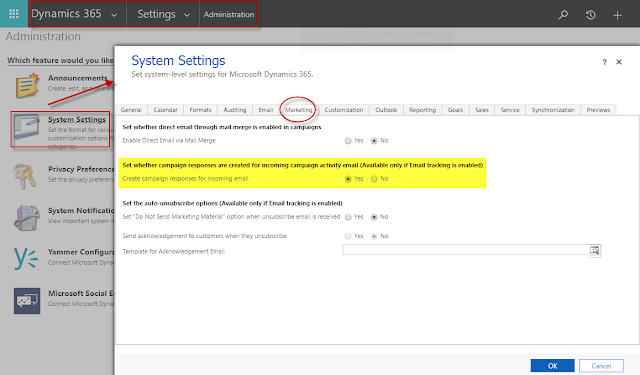
Task: Select Yes for Enable Direct Email via Mail Merge
Action: [348, 141]
